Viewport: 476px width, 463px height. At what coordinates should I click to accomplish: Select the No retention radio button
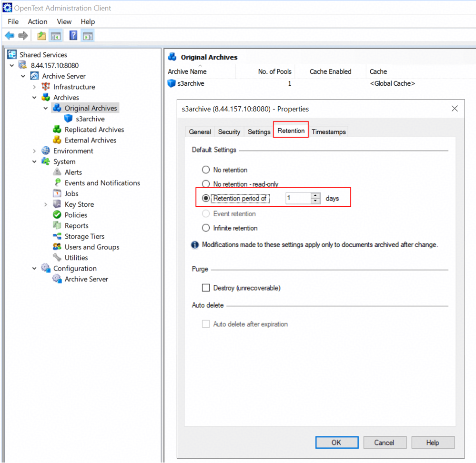pos(206,170)
